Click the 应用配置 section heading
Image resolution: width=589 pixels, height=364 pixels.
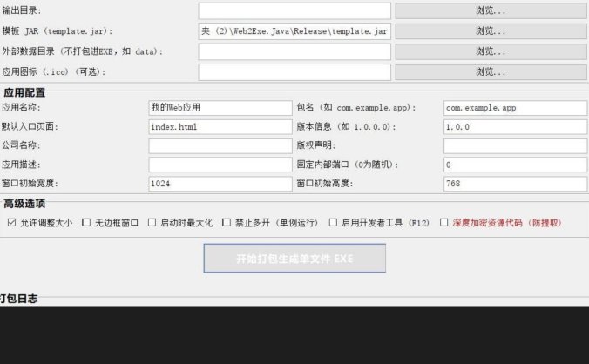pyautogui.click(x=24, y=92)
